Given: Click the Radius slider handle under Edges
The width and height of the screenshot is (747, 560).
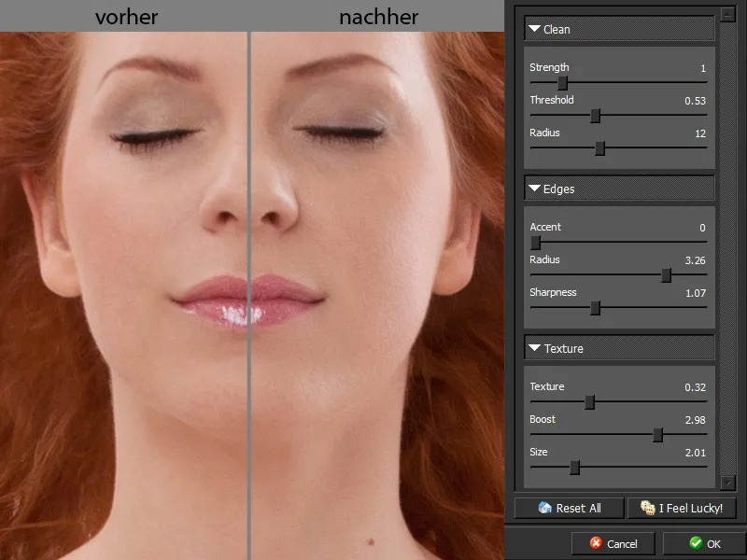Looking at the screenshot, I should pyautogui.click(x=667, y=275).
